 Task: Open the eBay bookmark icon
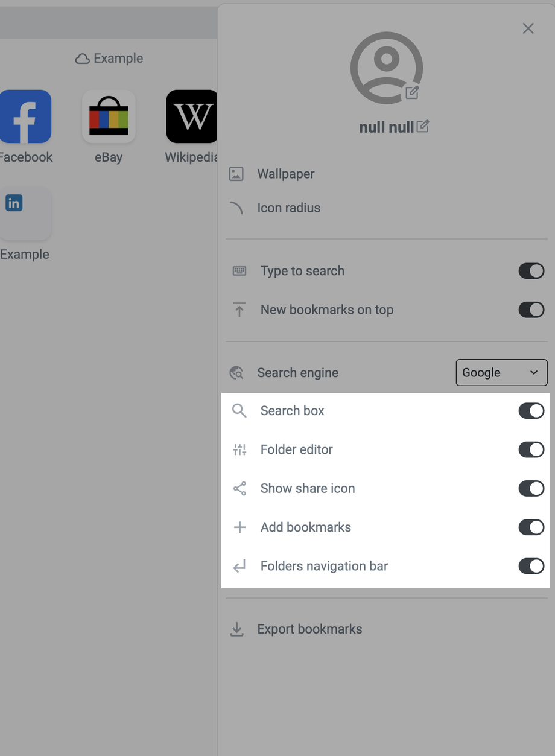109,116
